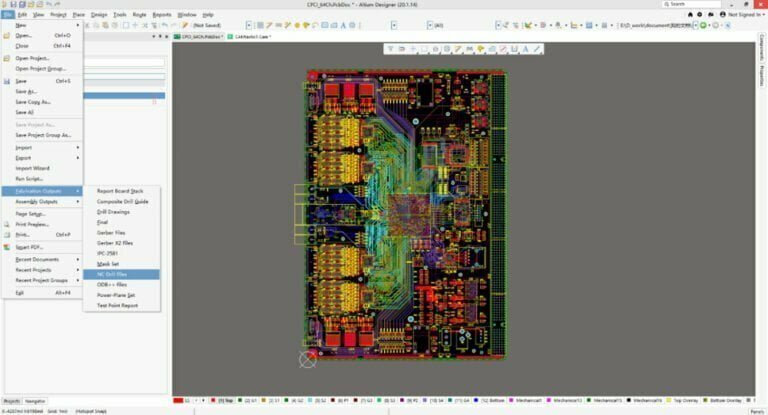This screenshot has height=415, width=768.
Task: Switch to the Navigator panel tab
Action: pyautogui.click(x=35, y=400)
